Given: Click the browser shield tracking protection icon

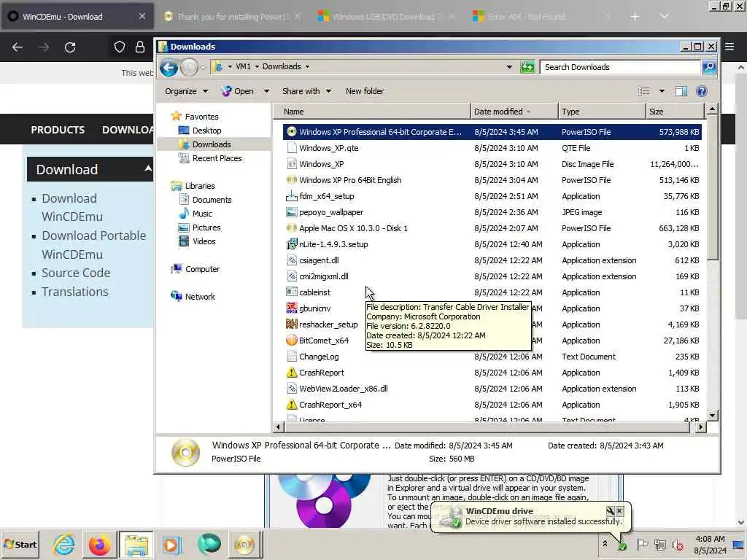Looking at the screenshot, I should click(119, 47).
